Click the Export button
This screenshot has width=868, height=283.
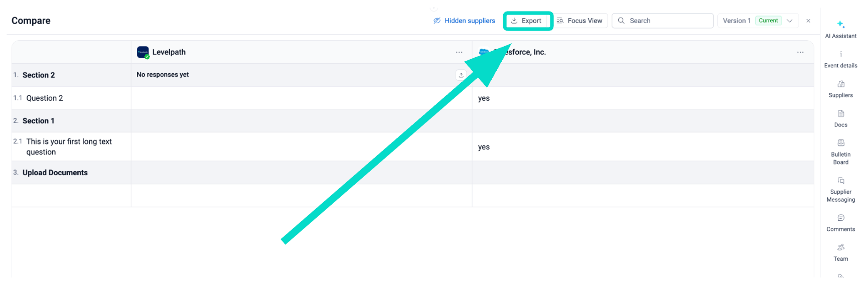click(527, 21)
